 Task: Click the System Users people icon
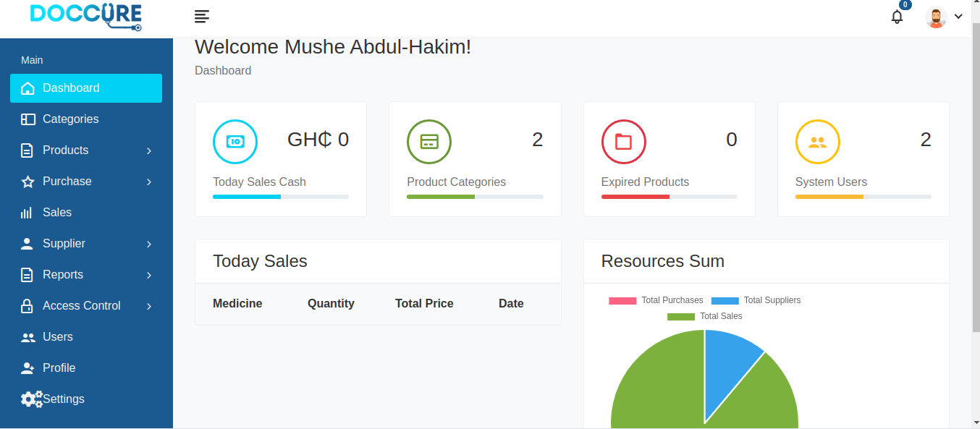tap(818, 142)
